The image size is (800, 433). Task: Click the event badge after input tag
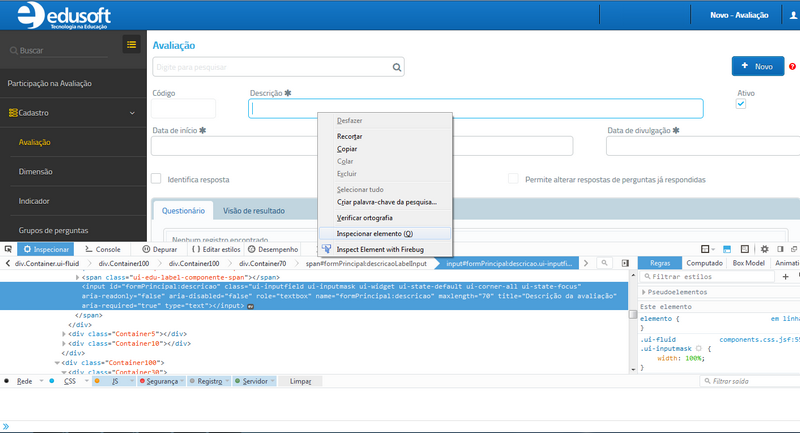[251, 306]
